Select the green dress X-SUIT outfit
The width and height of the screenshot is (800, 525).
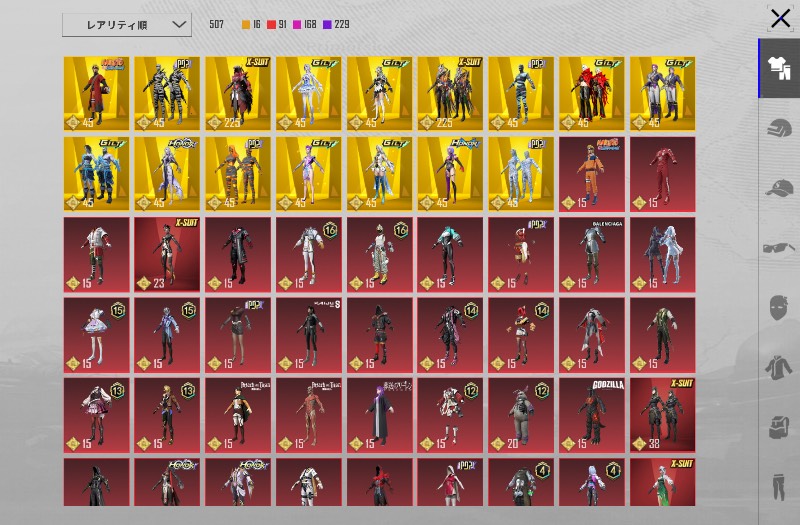tap(663, 482)
